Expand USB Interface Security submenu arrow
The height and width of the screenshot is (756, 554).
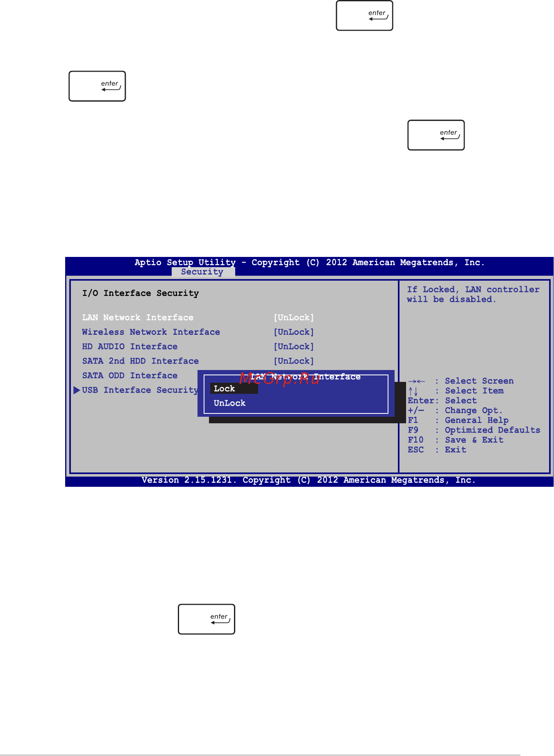pyautogui.click(x=77, y=390)
